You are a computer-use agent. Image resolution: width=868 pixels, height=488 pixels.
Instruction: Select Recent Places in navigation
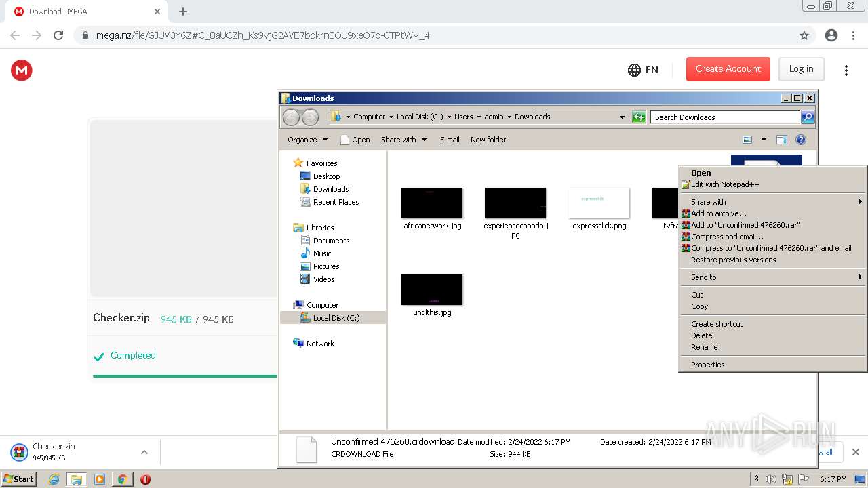coord(330,202)
